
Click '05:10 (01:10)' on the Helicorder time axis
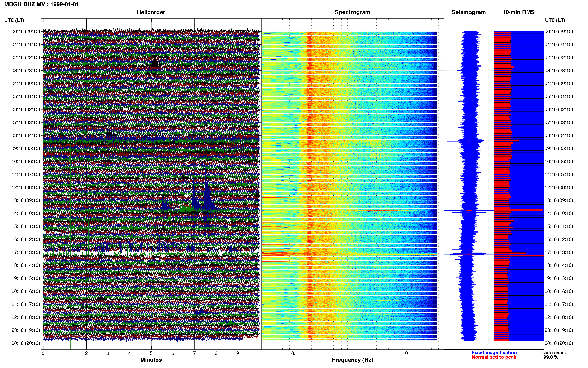26,96
